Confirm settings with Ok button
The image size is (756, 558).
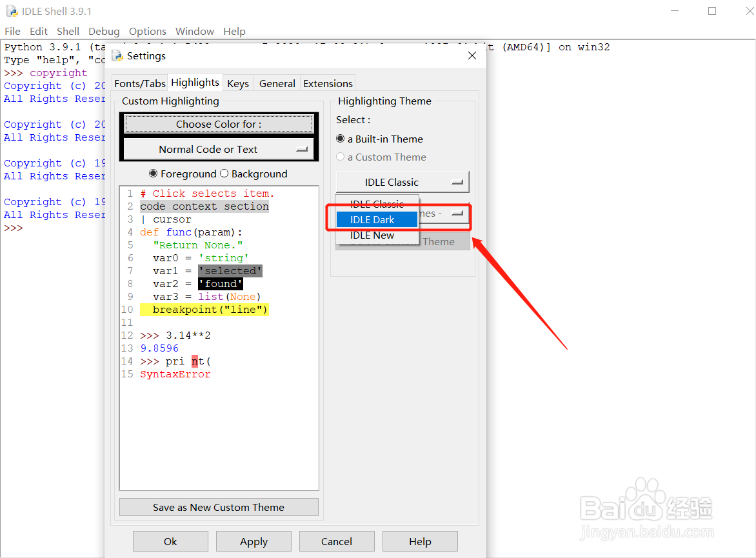tap(170, 541)
